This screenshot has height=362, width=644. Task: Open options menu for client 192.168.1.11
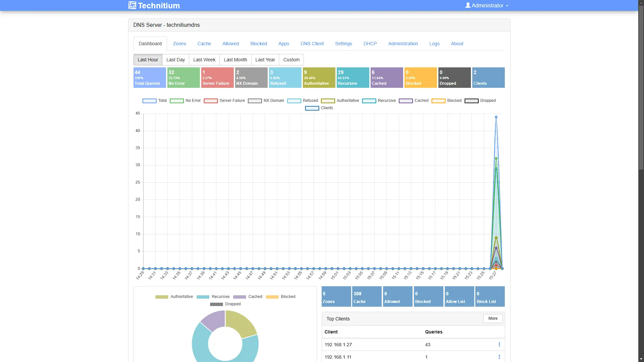[499, 357]
